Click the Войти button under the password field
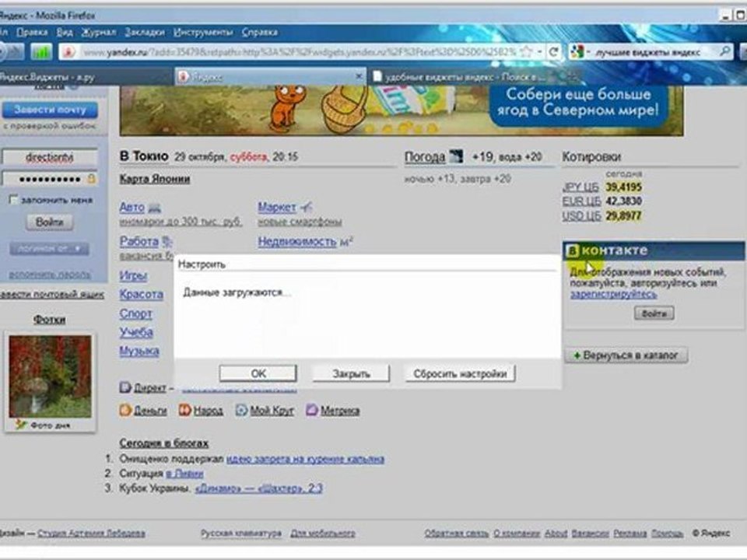Viewport: 747px width, 560px height. 50,222
